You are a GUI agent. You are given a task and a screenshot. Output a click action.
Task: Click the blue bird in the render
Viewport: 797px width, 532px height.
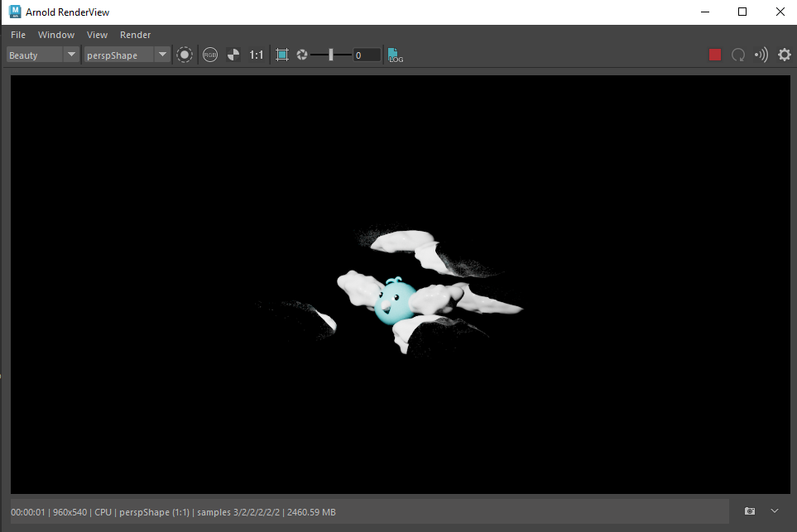tap(395, 302)
